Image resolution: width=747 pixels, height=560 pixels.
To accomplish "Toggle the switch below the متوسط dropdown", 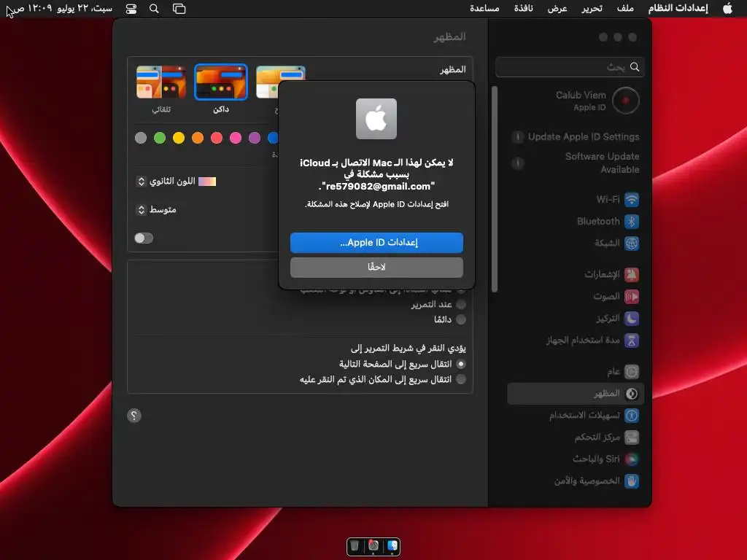I will (144, 238).
